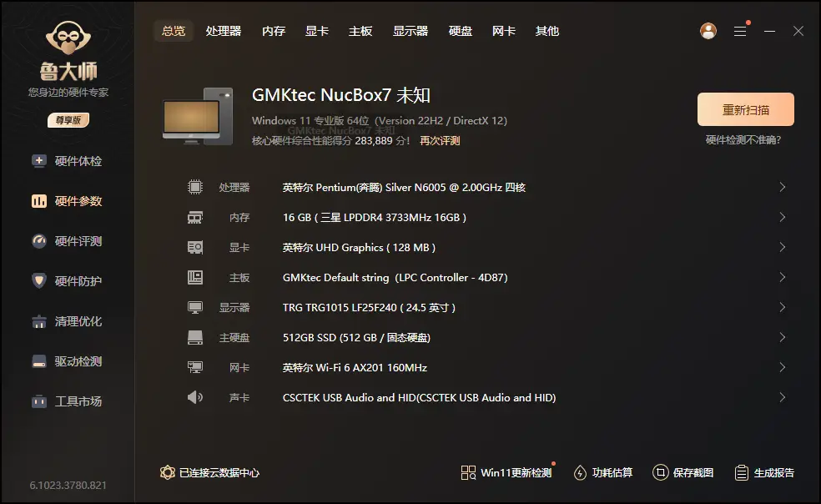Image resolution: width=821 pixels, height=504 pixels.
Task: Click the GMKtec Default string text
Action: click(395, 278)
